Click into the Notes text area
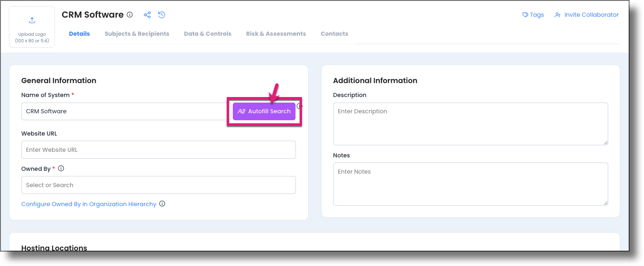The height and width of the screenshot is (266, 644). click(x=470, y=184)
